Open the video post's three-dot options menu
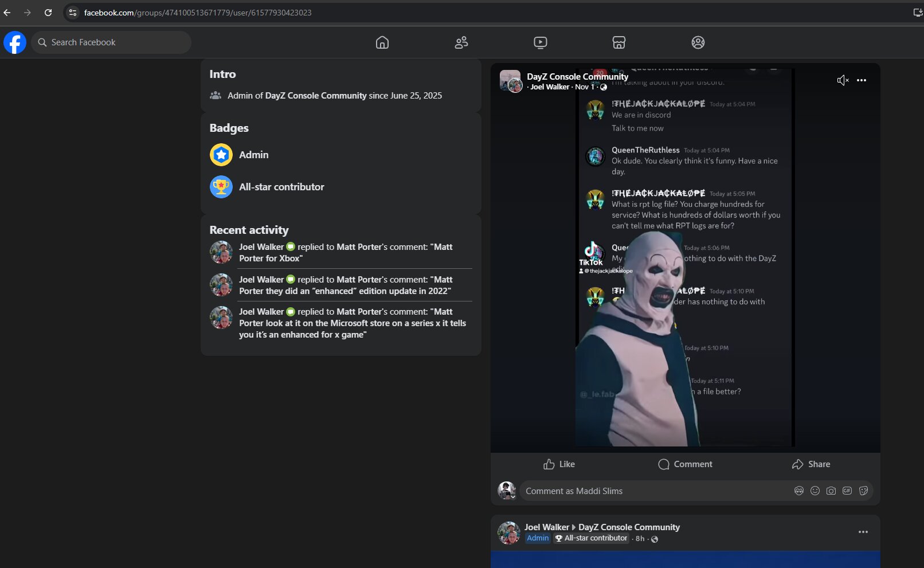This screenshot has width=924, height=568. pos(862,80)
